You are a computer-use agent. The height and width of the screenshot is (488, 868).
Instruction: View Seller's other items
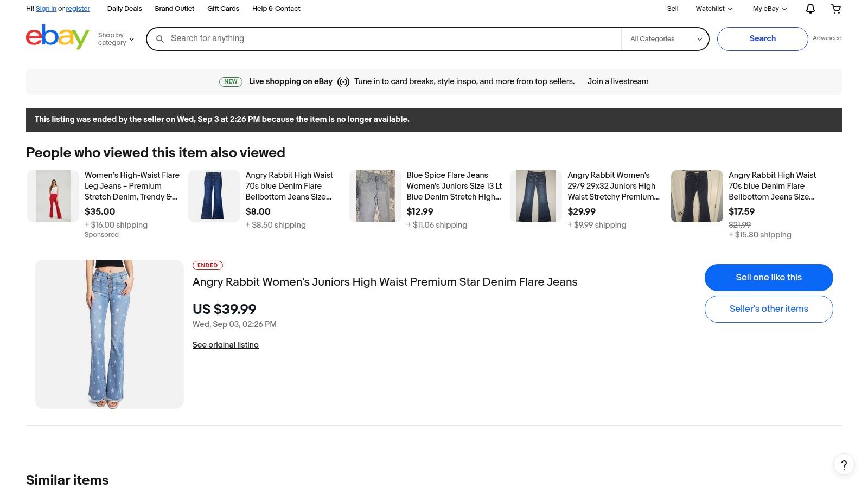(x=768, y=309)
